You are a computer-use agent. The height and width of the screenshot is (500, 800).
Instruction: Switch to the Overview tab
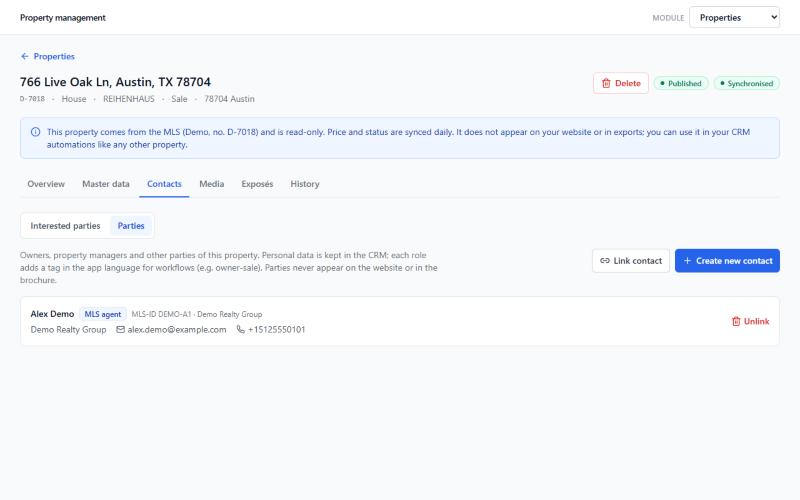[46, 184]
